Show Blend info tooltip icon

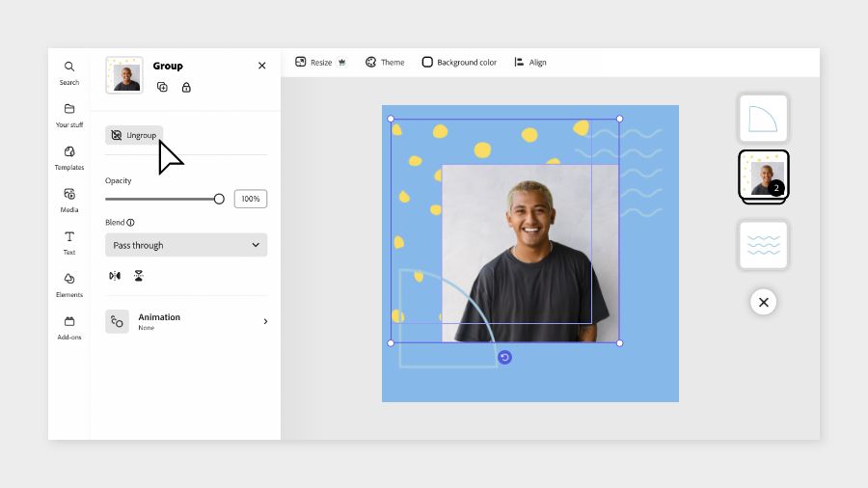point(130,223)
